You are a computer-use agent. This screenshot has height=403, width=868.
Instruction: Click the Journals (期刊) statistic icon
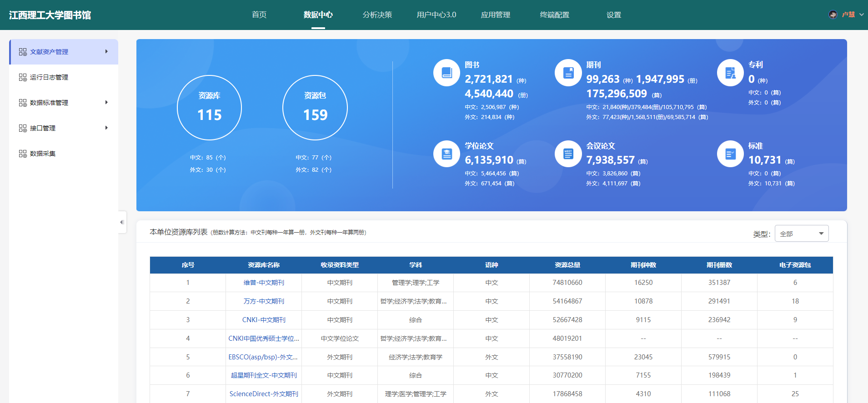point(568,73)
